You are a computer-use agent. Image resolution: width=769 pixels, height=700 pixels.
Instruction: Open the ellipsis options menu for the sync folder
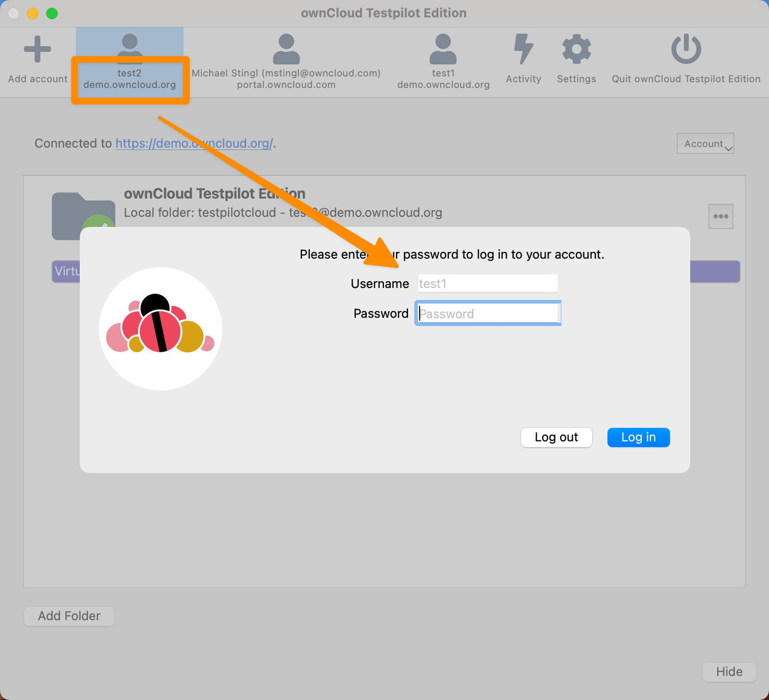[720, 216]
